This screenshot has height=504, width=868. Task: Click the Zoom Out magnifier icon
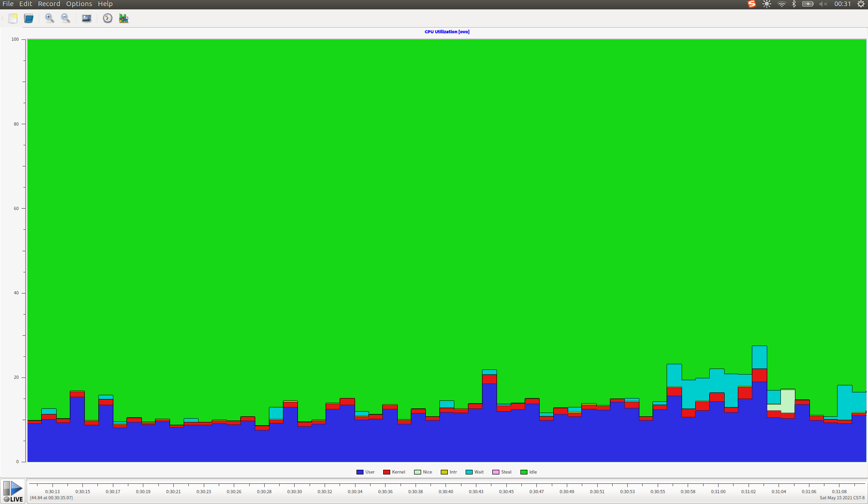pos(66,18)
